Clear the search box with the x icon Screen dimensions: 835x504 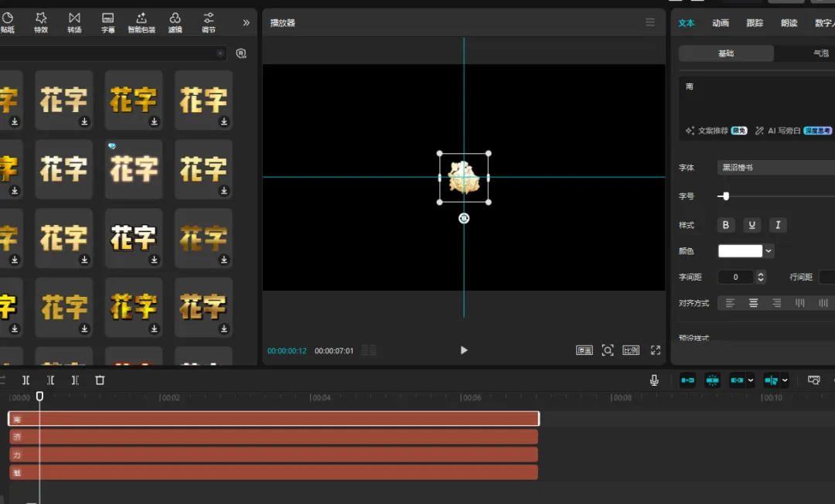[x=220, y=53]
